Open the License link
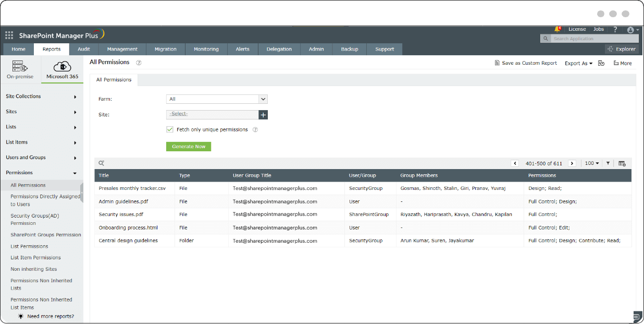The height and width of the screenshot is (324, 644). [577, 30]
